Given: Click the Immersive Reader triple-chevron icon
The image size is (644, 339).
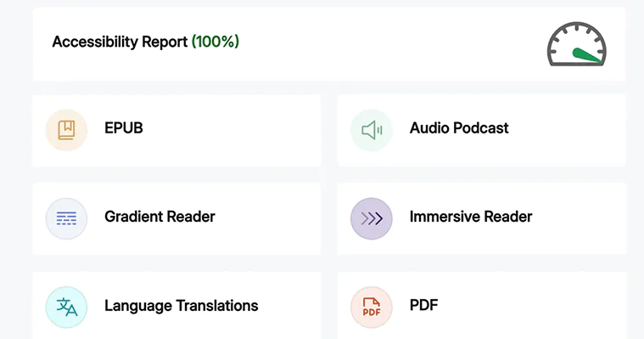Looking at the screenshot, I should 372,218.
